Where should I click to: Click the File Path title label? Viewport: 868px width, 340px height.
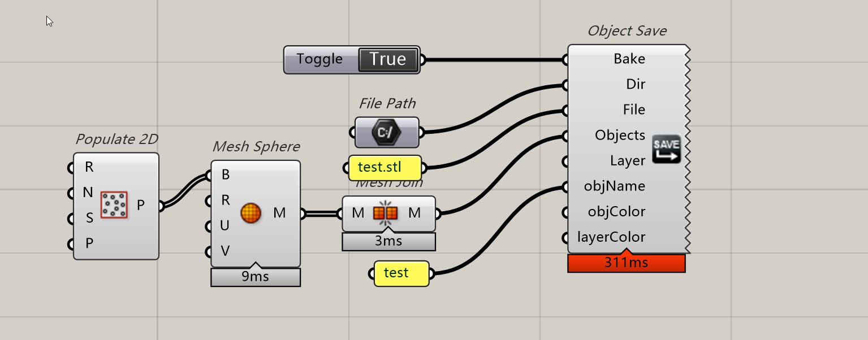(387, 103)
